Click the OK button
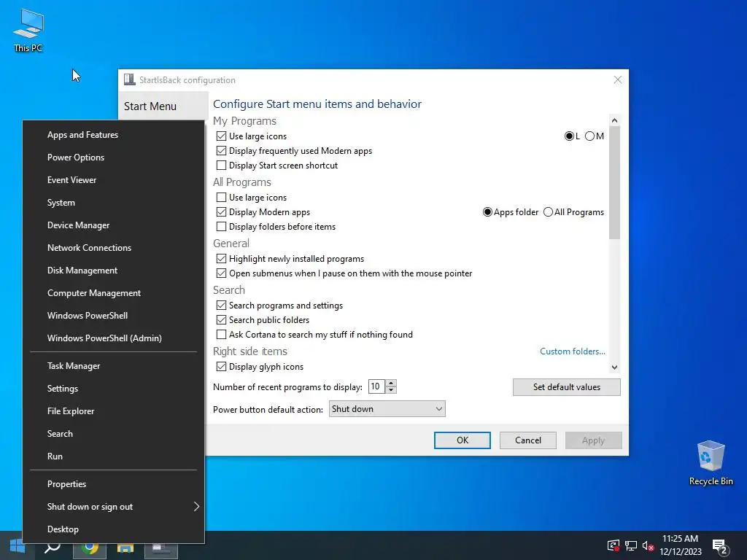747x560 pixels. [462, 440]
